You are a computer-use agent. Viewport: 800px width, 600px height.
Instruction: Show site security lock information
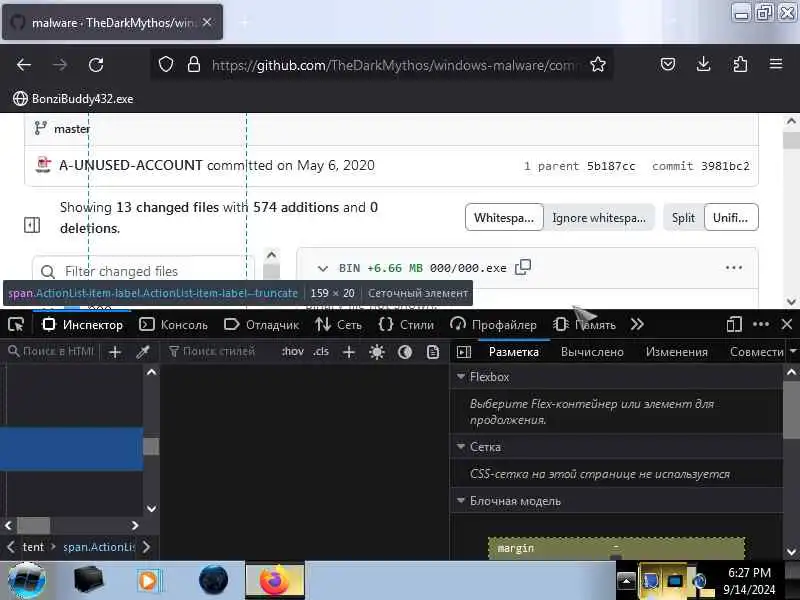coord(194,65)
